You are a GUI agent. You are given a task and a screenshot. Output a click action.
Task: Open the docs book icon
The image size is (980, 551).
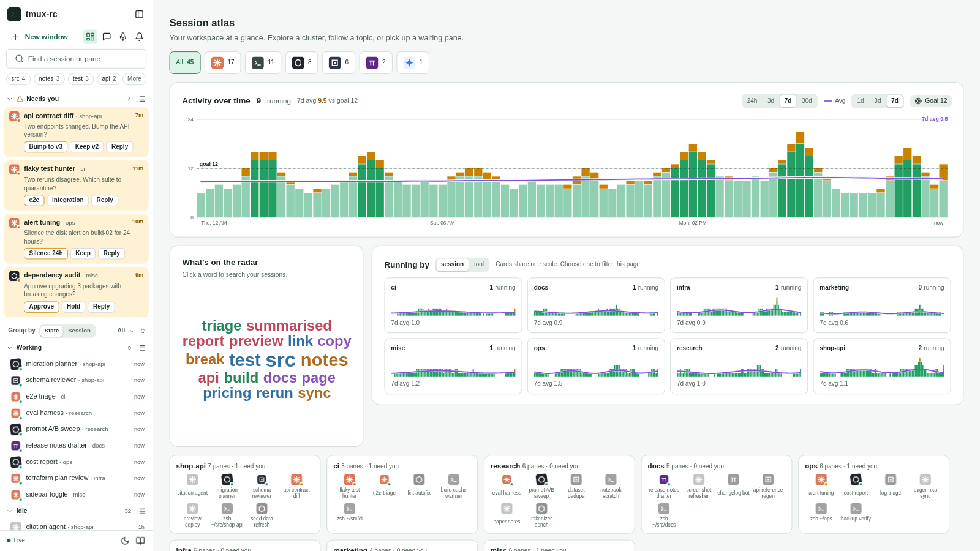click(x=140, y=541)
